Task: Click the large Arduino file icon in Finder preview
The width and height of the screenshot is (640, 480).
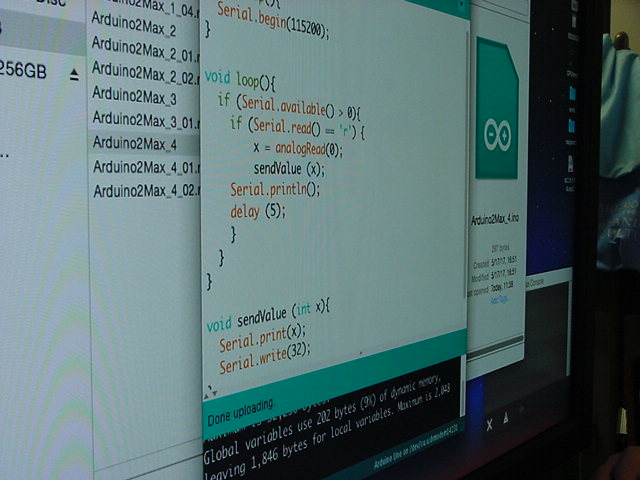Action: (497, 109)
